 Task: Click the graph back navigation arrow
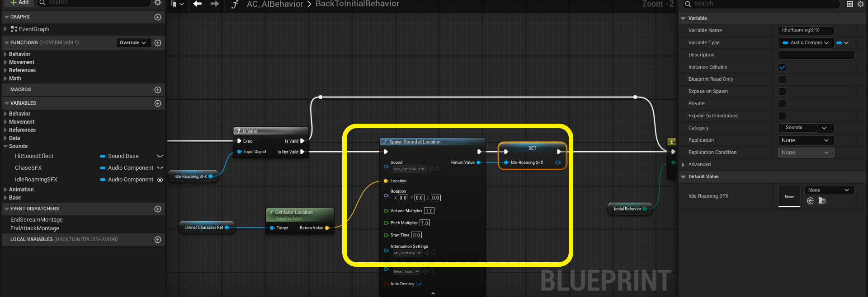click(197, 4)
